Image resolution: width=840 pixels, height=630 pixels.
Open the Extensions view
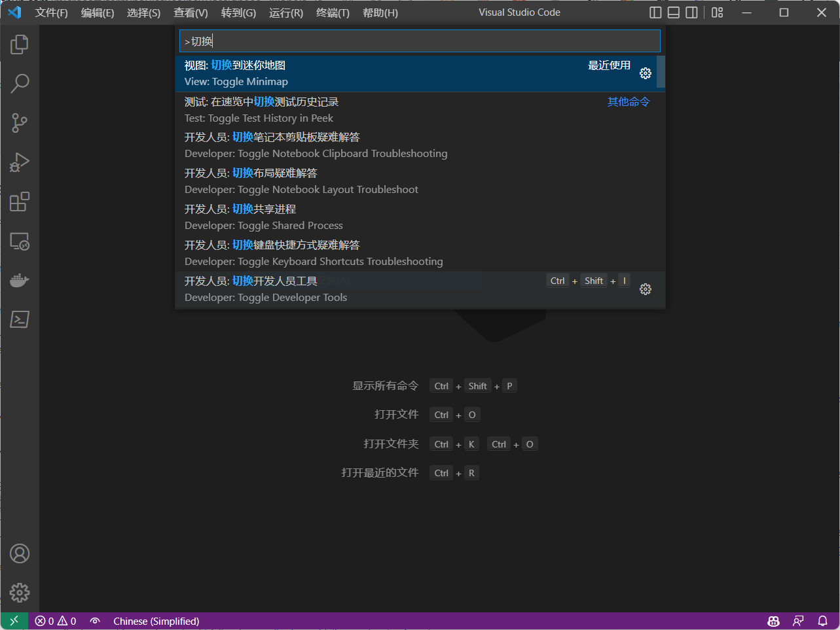(x=20, y=201)
